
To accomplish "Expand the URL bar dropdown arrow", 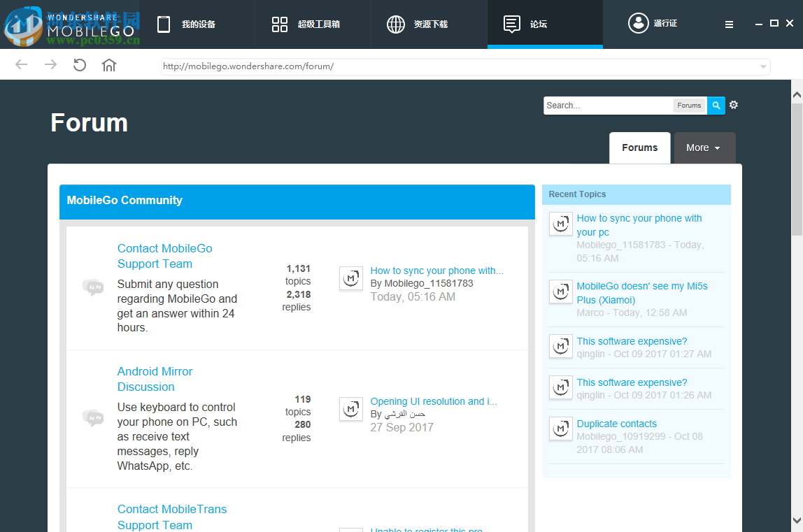I will (x=763, y=66).
